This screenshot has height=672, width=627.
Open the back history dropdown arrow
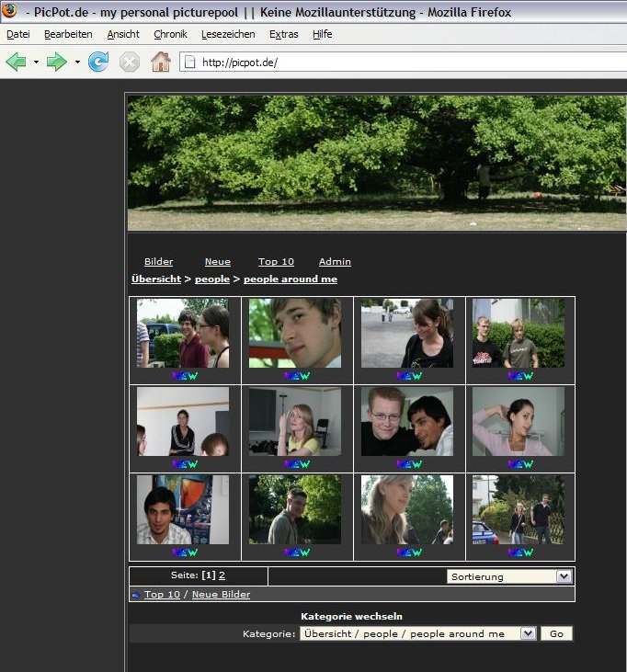point(37,63)
